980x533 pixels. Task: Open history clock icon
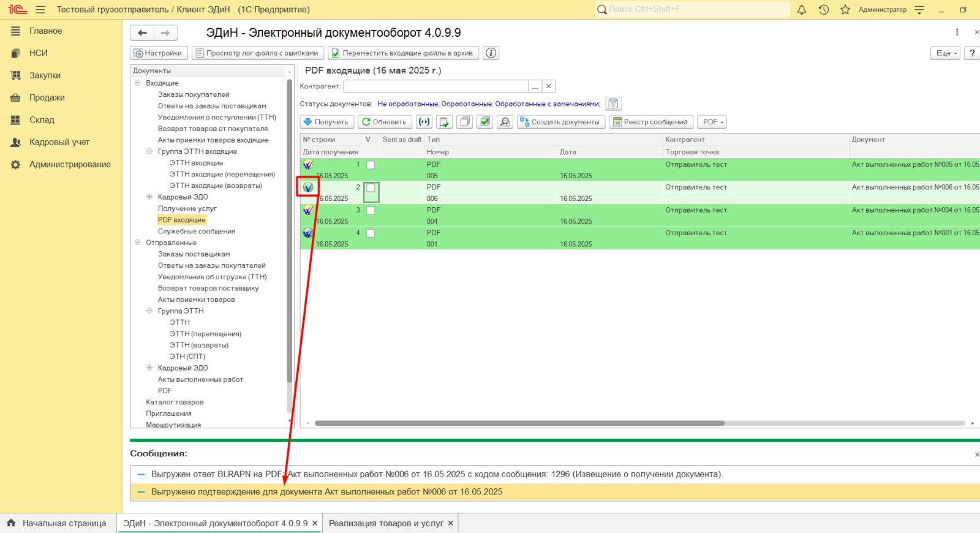pyautogui.click(x=824, y=10)
